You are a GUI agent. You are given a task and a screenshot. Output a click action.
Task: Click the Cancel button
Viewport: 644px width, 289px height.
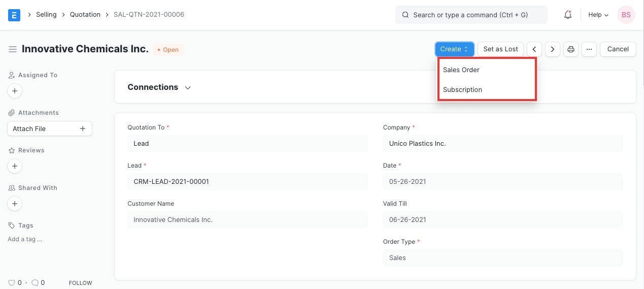tap(618, 49)
